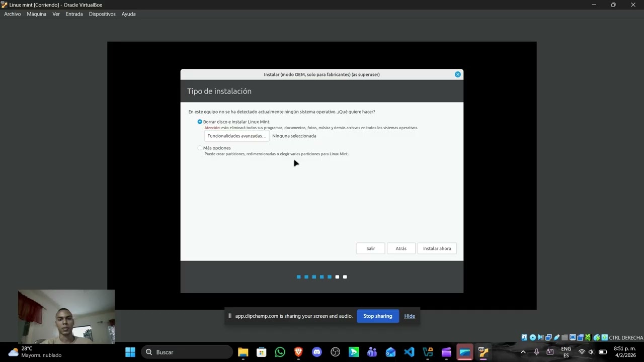Open WhatsApp from the taskbar
Viewport: 644px width, 362px height.
click(x=280, y=352)
